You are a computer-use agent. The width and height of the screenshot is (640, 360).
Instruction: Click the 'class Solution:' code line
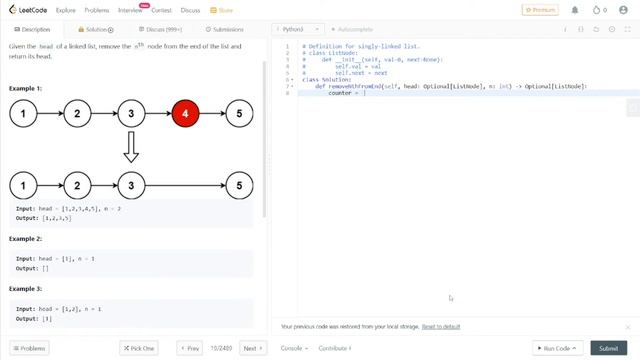[327, 80]
